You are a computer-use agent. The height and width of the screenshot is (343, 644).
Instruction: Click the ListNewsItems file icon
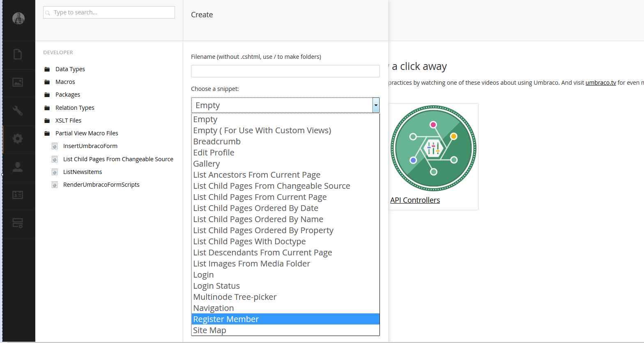55,172
